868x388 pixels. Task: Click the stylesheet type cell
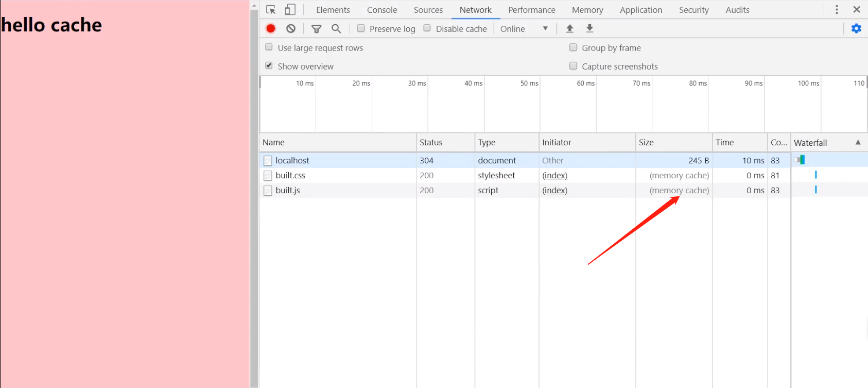tap(507, 176)
